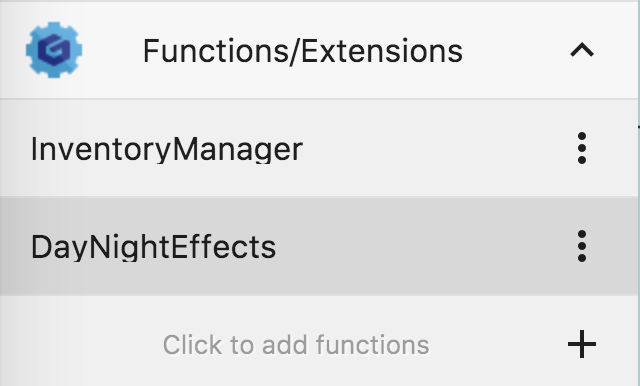
Task: Click the caret icon in the Functions/Extensions header
Action: pos(582,50)
